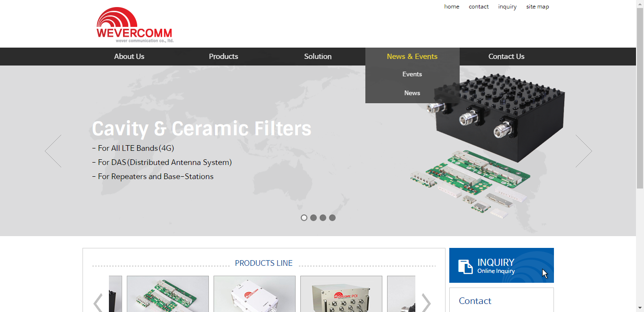Select the third slide indicator dot

pyautogui.click(x=323, y=218)
